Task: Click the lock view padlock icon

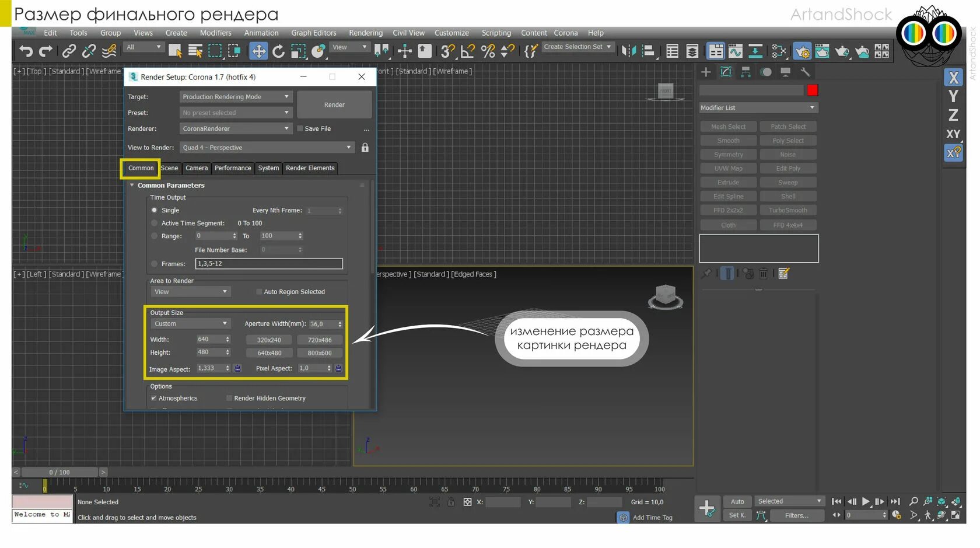Action: pos(365,148)
